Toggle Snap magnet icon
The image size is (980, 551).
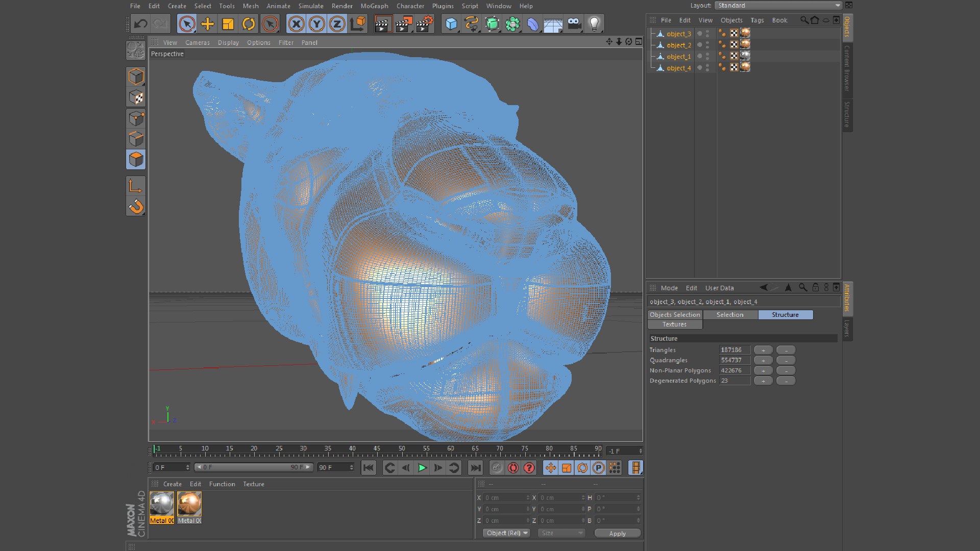pos(136,207)
